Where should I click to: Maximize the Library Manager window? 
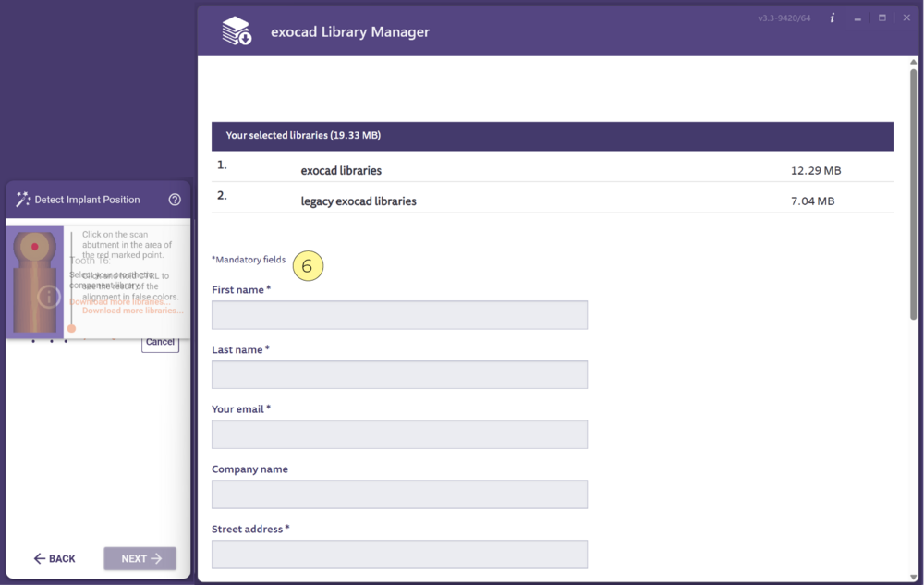(x=882, y=18)
